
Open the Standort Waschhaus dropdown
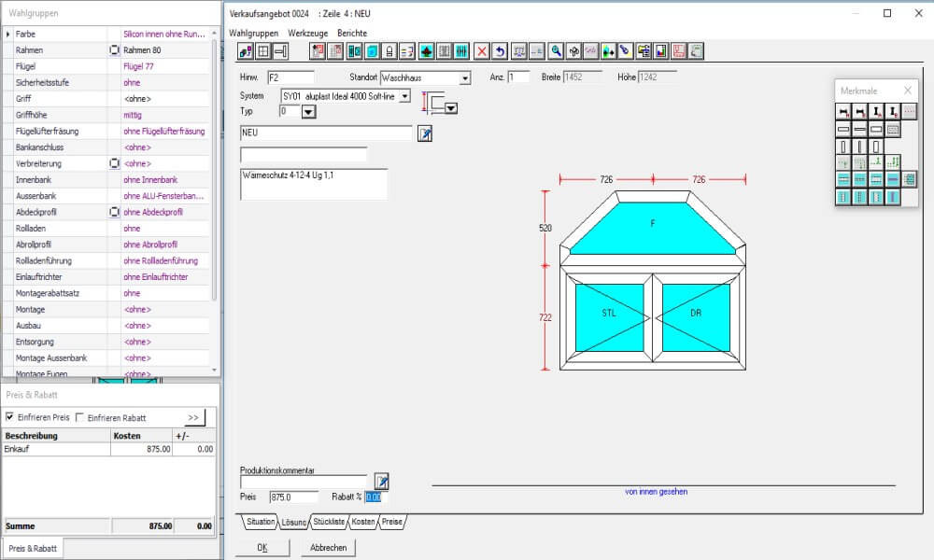point(464,78)
